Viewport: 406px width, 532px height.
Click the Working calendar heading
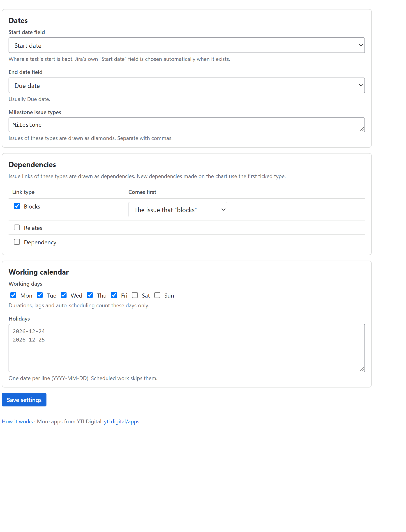(x=39, y=272)
